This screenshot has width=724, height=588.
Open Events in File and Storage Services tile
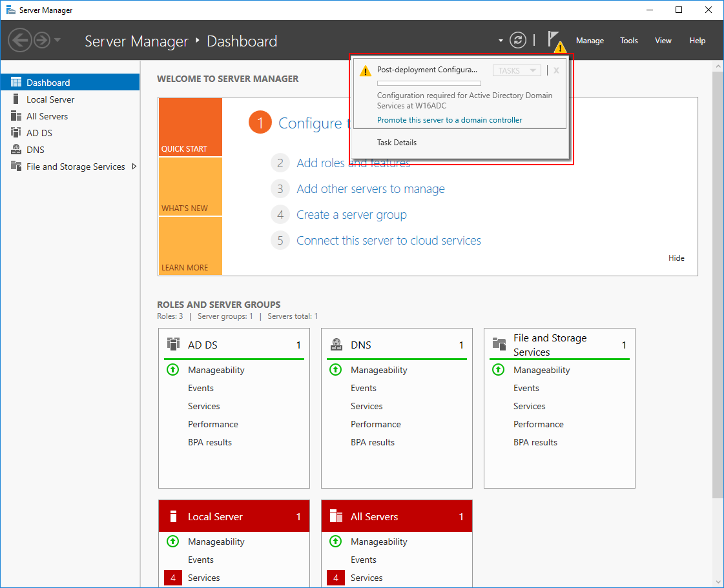click(526, 388)
